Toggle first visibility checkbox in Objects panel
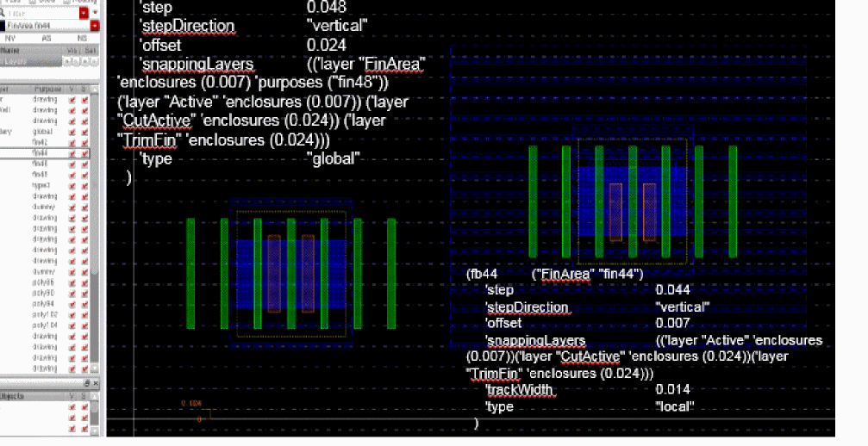 [72, 406]
